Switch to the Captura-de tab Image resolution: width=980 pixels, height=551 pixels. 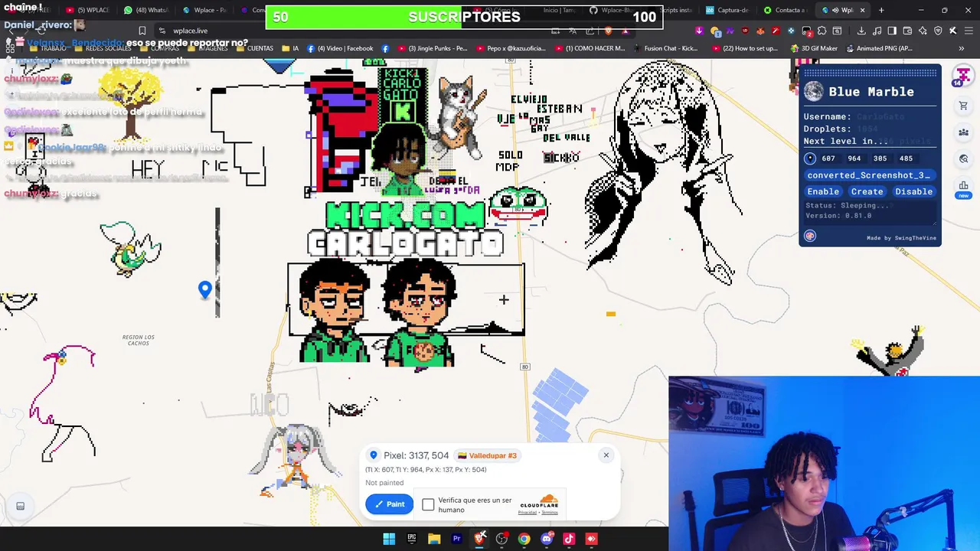click(727, 10)
